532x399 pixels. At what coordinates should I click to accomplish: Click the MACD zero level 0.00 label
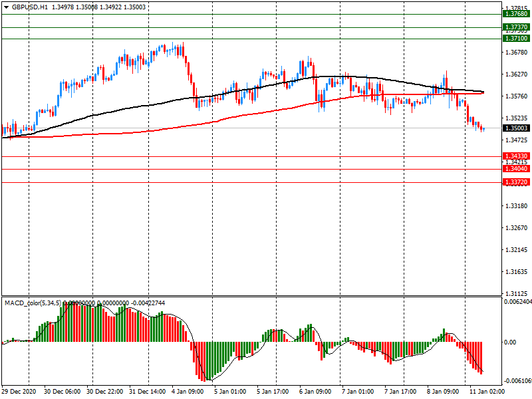(511, 342)
